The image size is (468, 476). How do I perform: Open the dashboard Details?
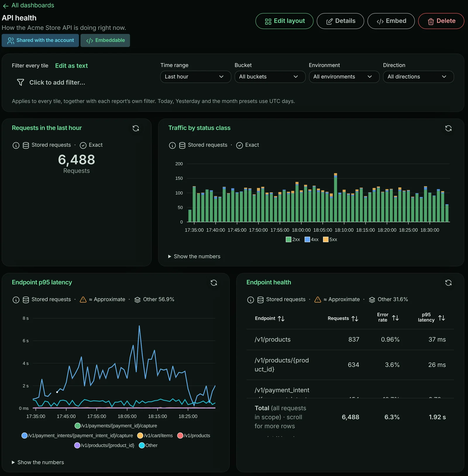coord(340,21)
